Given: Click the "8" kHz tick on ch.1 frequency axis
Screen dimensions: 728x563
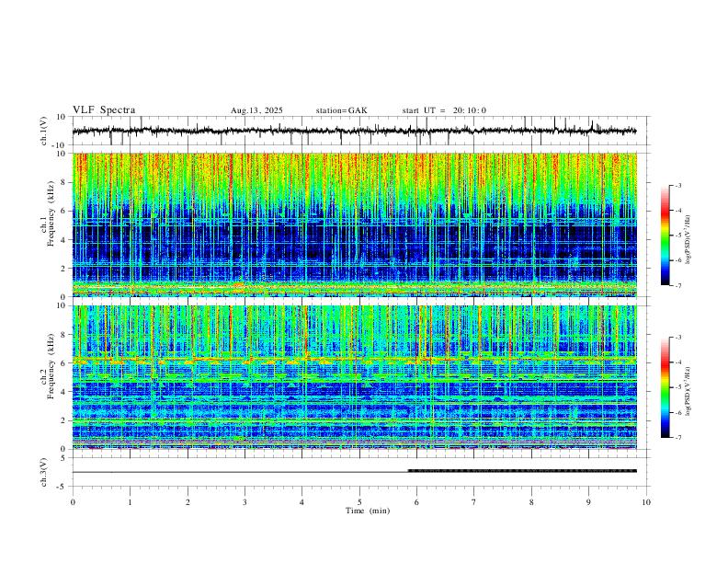Looking at the screenshot, I should (x=63, y=182).
